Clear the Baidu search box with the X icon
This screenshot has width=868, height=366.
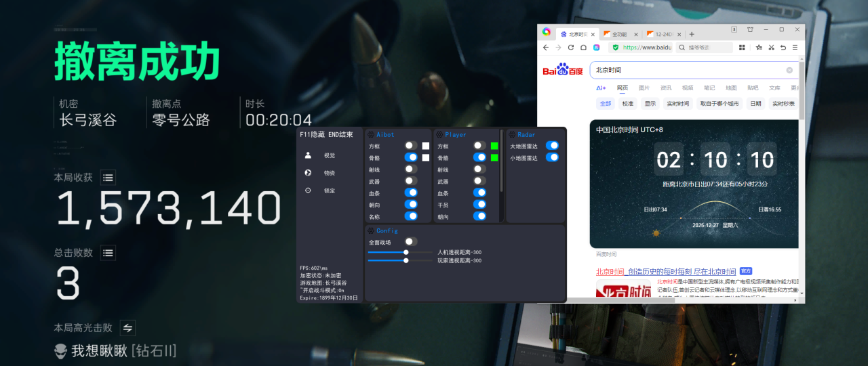pos(789,70)
